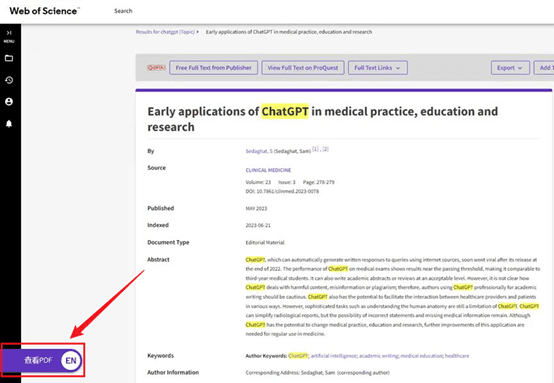Screen dimensions: 554x383
Task: Open the artificial intelligence keyword
Action: [334, 356]
